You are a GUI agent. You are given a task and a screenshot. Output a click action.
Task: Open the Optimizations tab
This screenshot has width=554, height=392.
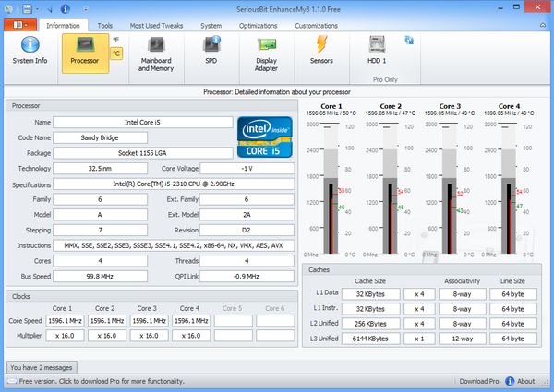258,26
